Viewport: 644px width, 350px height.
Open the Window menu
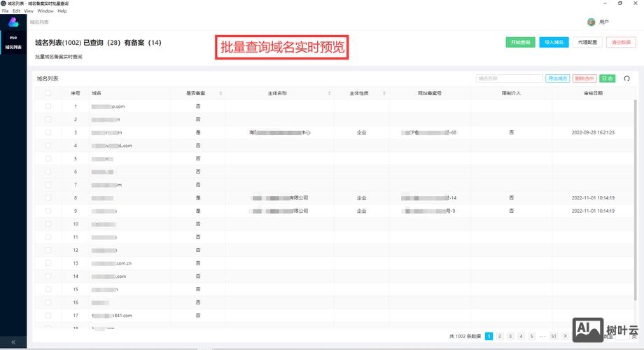(45, 11)
